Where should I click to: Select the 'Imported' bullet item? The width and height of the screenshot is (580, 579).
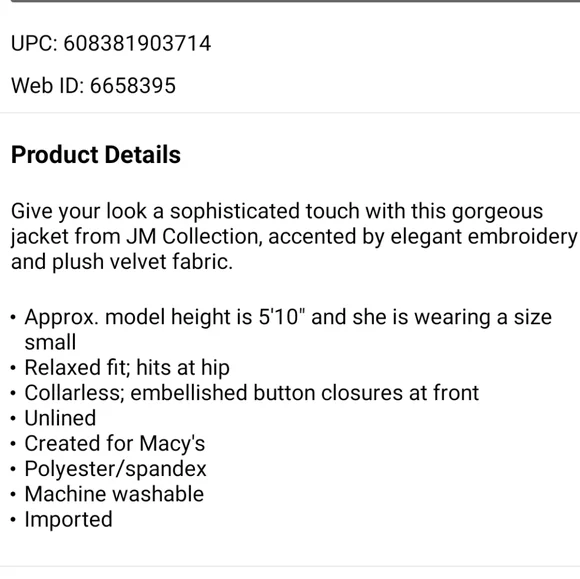pos(68,520)
